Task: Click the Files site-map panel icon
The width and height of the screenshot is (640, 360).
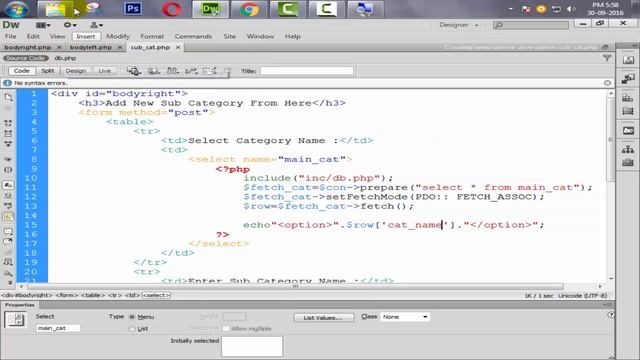Action: pyautogui.click(x=628, y=149)
